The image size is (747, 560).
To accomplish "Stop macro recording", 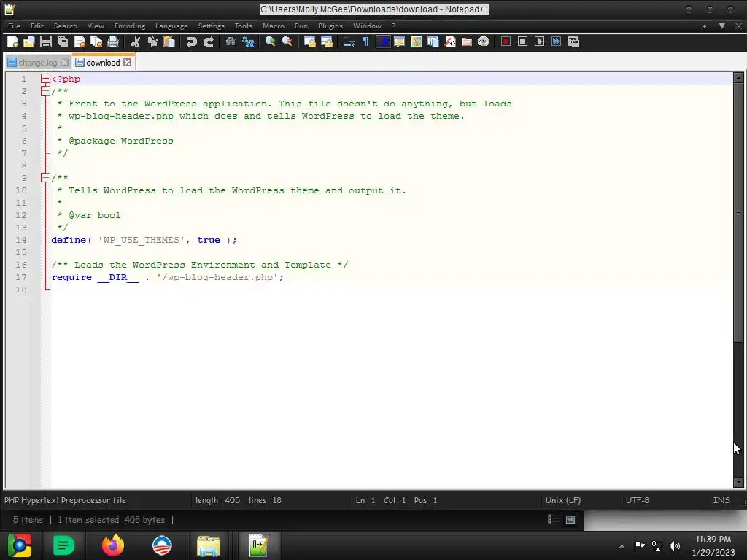I will 522,42.
